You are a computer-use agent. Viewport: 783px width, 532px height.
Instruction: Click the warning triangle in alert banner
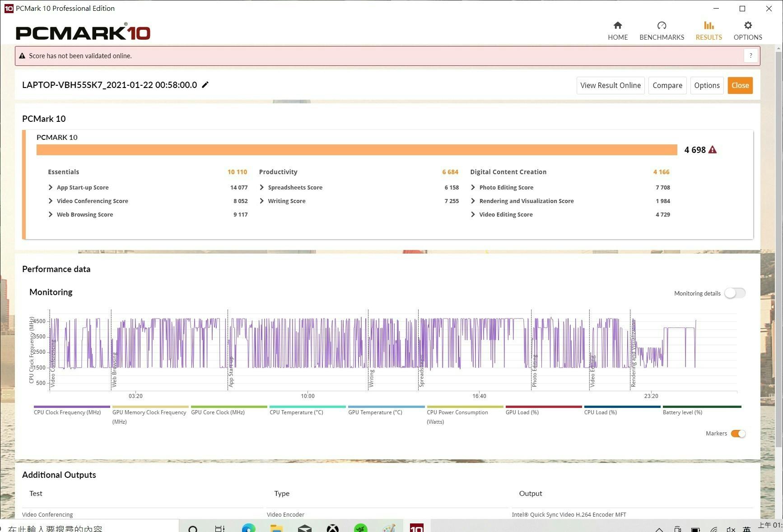click(22, 56)
